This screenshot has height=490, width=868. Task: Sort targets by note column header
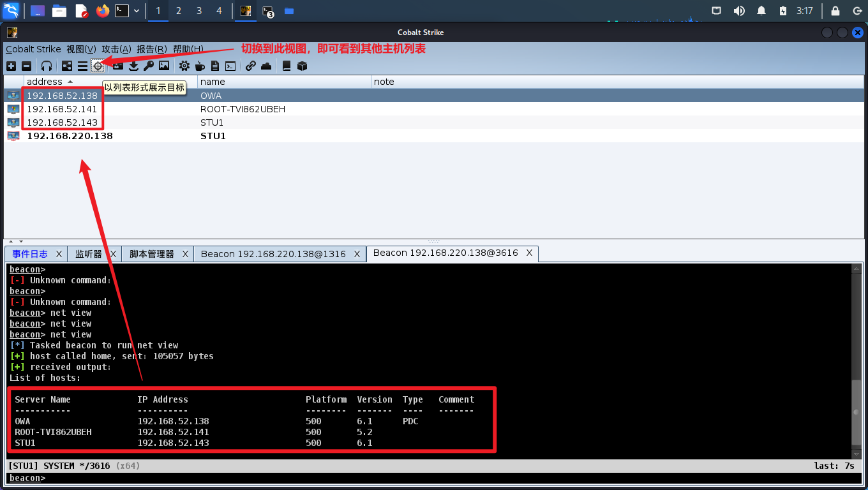point(618,82)
